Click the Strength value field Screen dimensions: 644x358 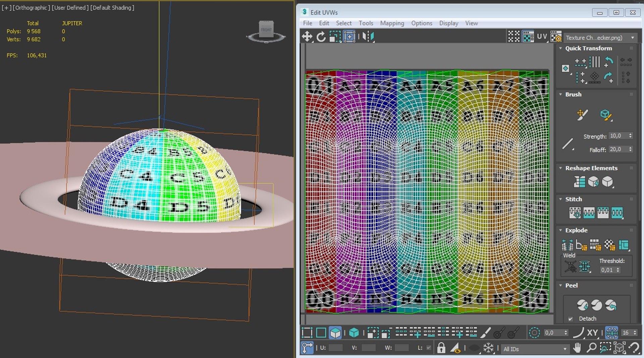coord(618,136)
